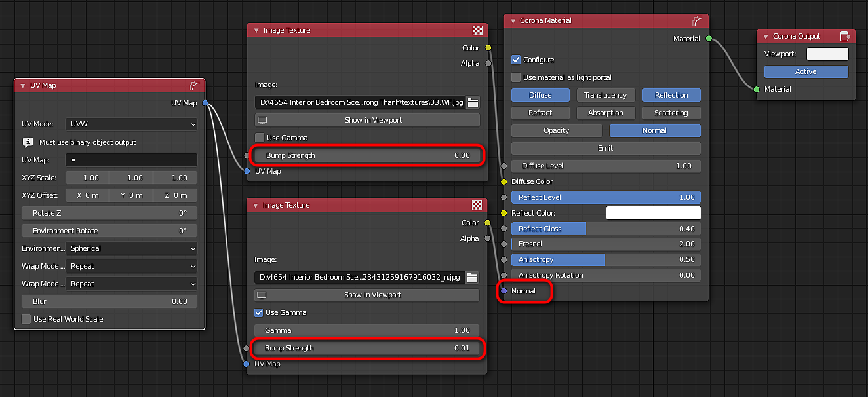This screenshot has width=868, height=397.
Task: Enable Use material as light portal
Action: coord(516,77)
